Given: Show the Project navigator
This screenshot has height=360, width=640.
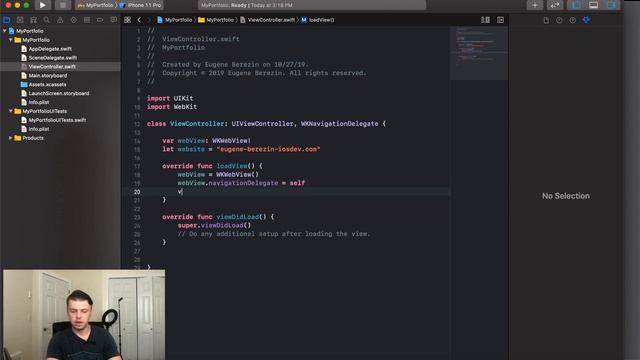Looking at the screenshot, I should [x=7, y=20].
